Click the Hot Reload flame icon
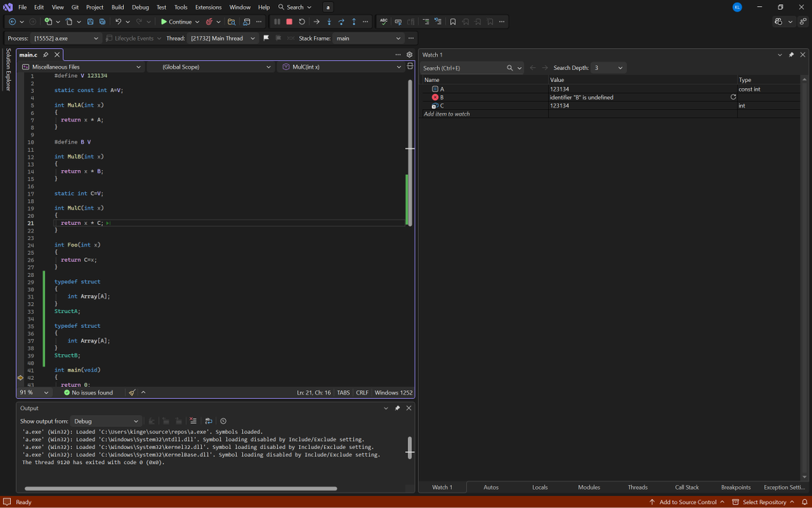The image size is (812, 508). coord(210,22)
